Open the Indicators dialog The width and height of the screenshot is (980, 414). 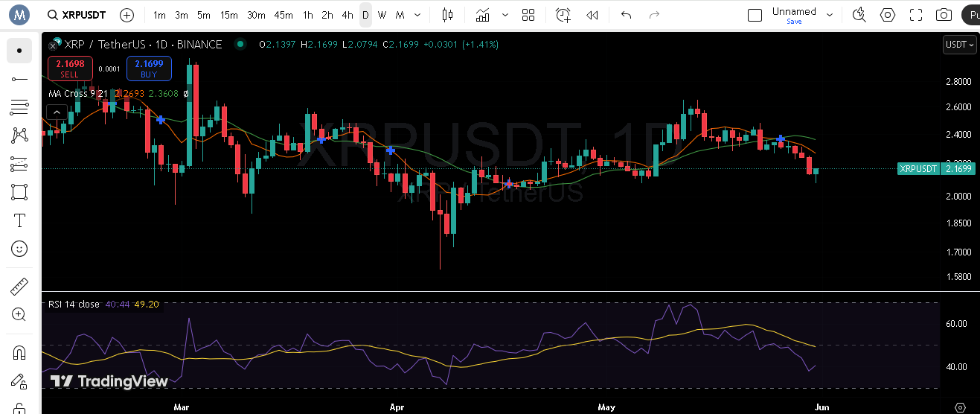pyautogui.click(x=483, y=15)
